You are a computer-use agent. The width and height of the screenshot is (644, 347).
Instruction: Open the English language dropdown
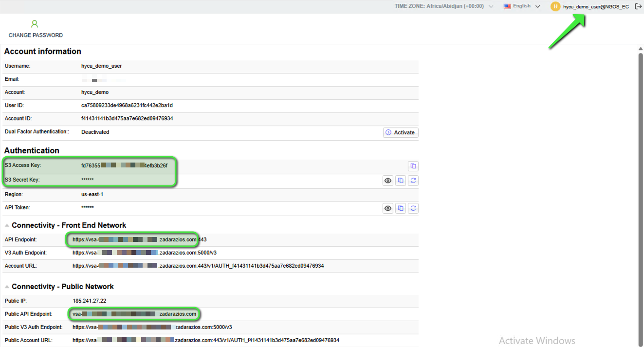(x=537, y=6)
